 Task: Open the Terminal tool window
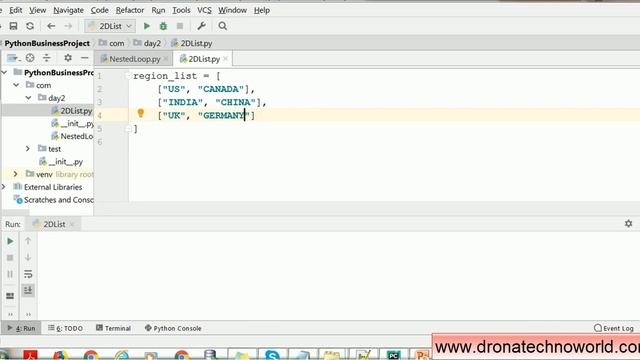[113, 328]
